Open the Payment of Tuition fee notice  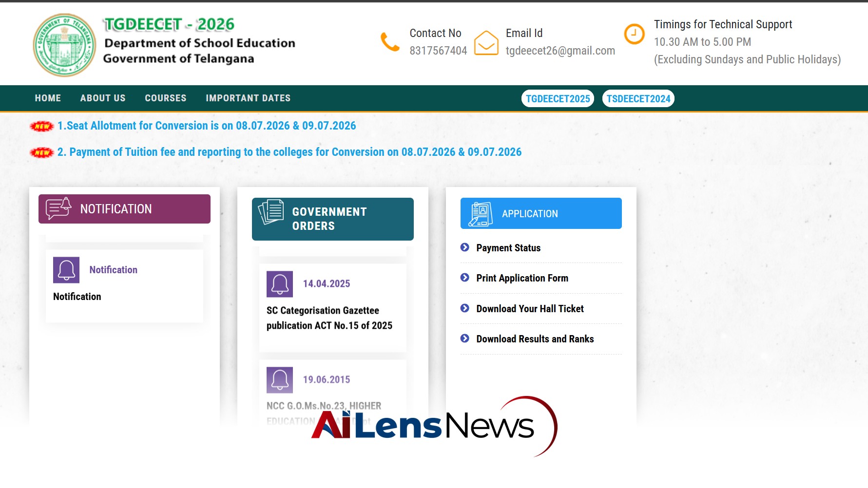(289, 152)
